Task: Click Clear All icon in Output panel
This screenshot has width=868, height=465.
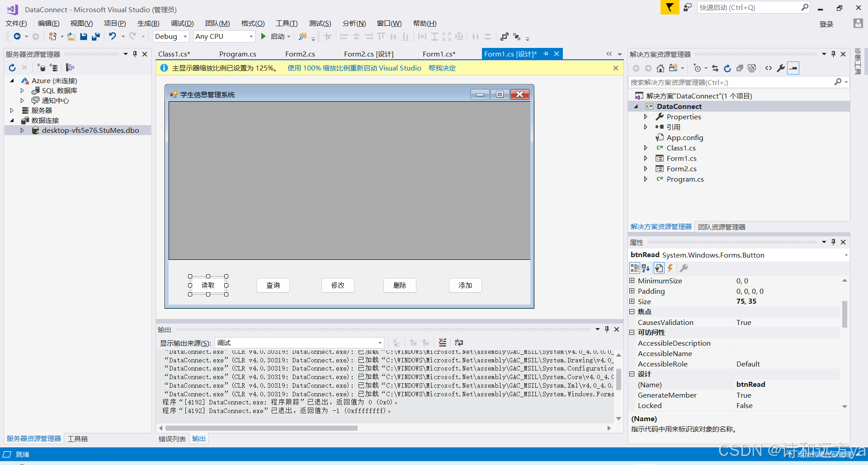Action: pyautogui.click(x=443, y=343)
